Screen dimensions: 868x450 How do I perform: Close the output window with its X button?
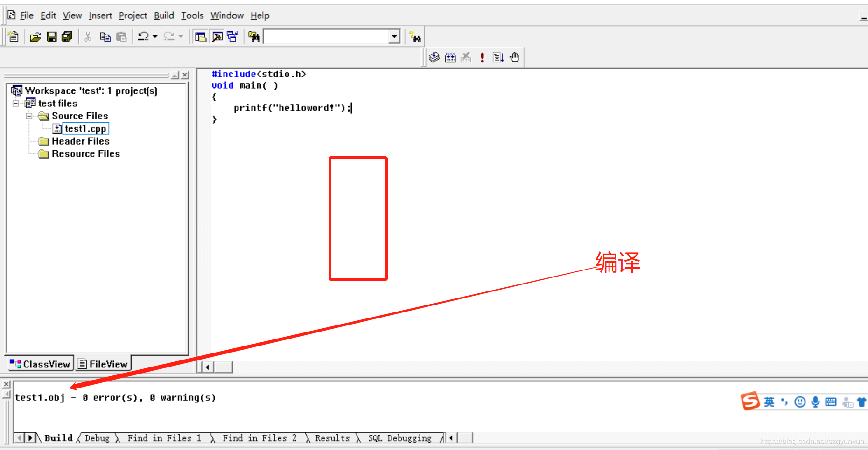tap(6, 384)
